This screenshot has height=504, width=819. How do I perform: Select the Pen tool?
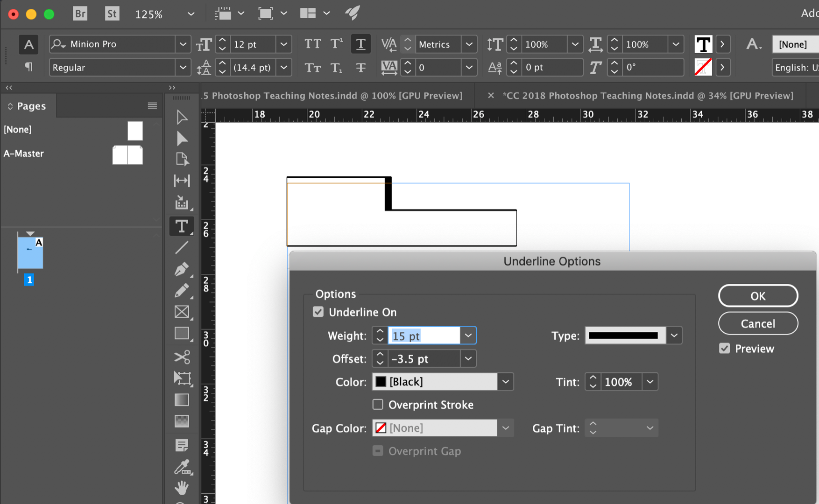pos(182,269)
